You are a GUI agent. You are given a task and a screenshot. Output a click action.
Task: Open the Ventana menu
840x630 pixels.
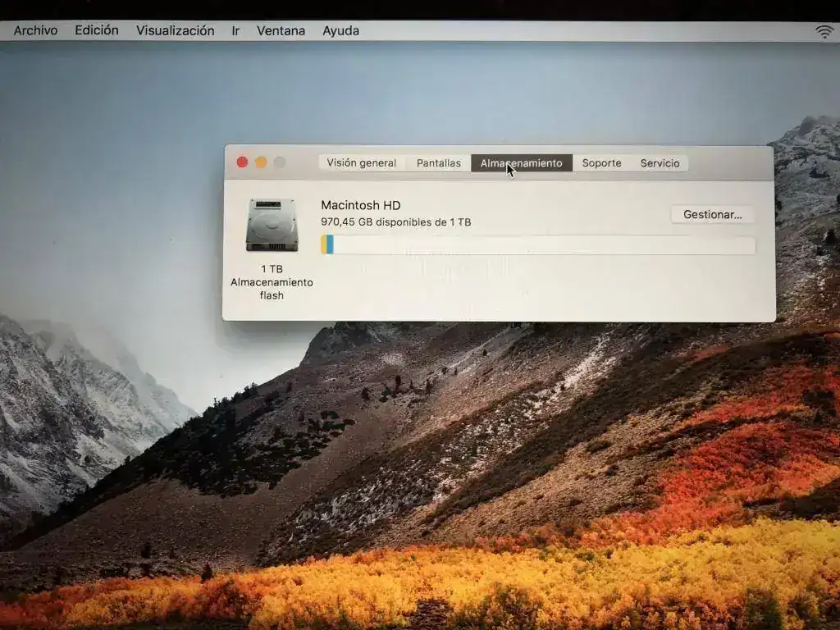281,30
